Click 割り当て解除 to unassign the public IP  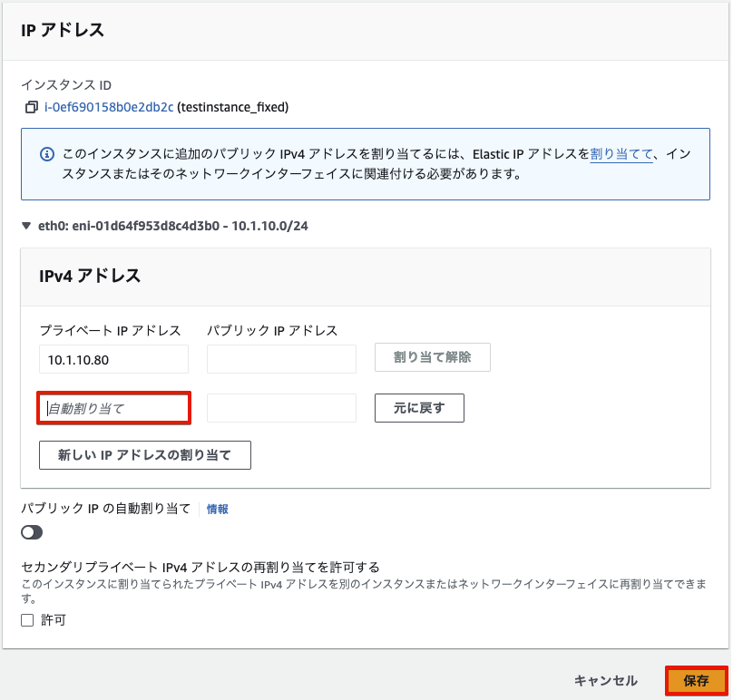click(x=432, y=357)
